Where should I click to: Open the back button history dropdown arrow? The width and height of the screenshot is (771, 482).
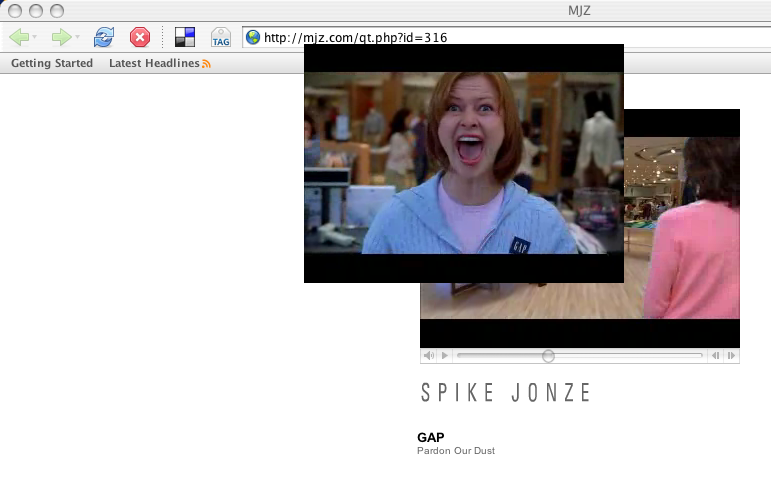(x=34, y=37)
